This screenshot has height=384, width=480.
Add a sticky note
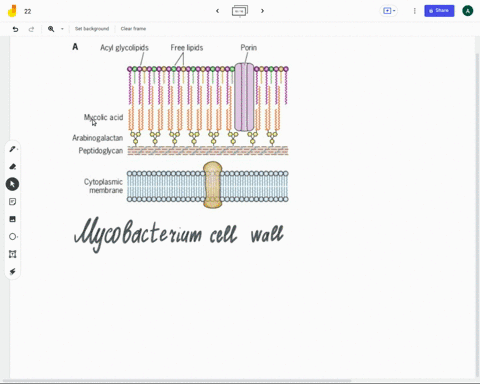click(12, 202)
